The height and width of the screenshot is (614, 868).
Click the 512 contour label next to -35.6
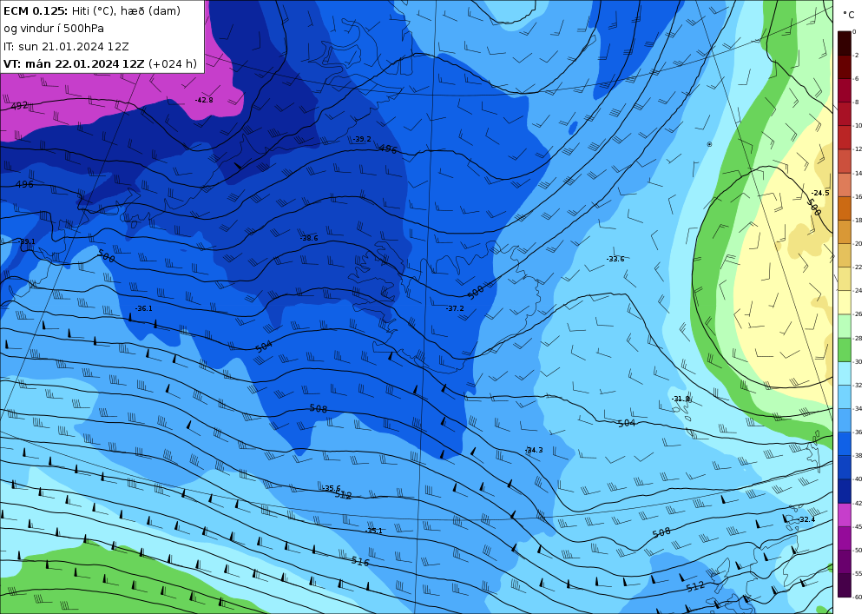coord(343,495)
